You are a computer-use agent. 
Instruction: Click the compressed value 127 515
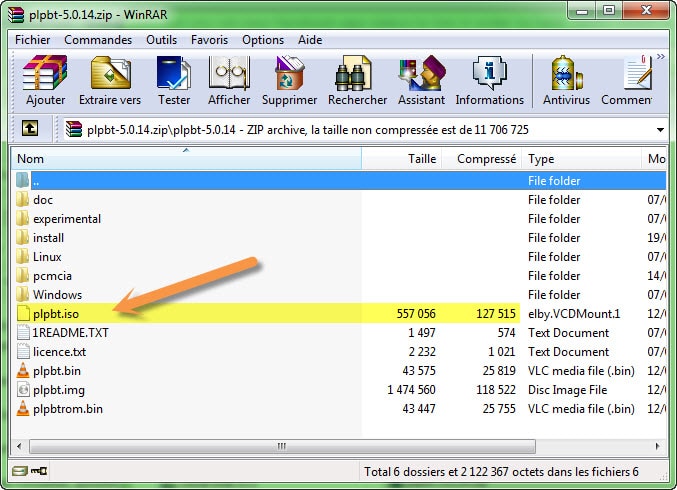click(496, 313)
